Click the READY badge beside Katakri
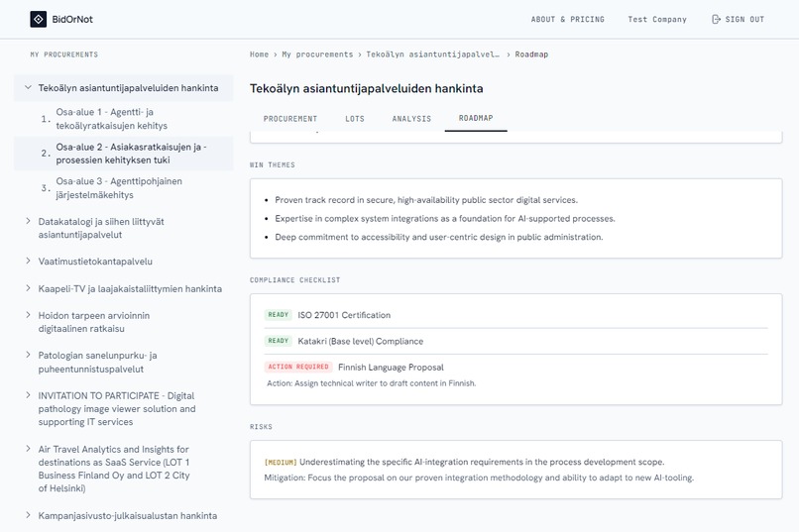The image size is (799, 532). pos(279,341)
